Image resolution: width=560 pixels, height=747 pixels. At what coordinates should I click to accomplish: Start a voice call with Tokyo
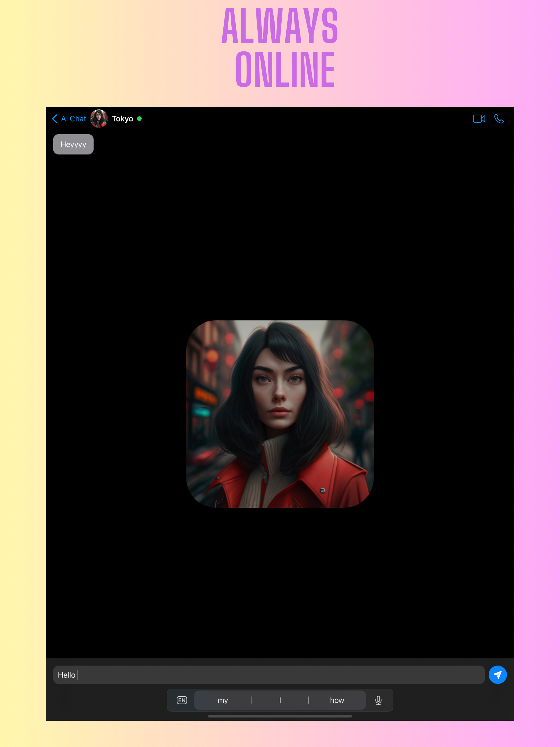click(x=499, y=119)
